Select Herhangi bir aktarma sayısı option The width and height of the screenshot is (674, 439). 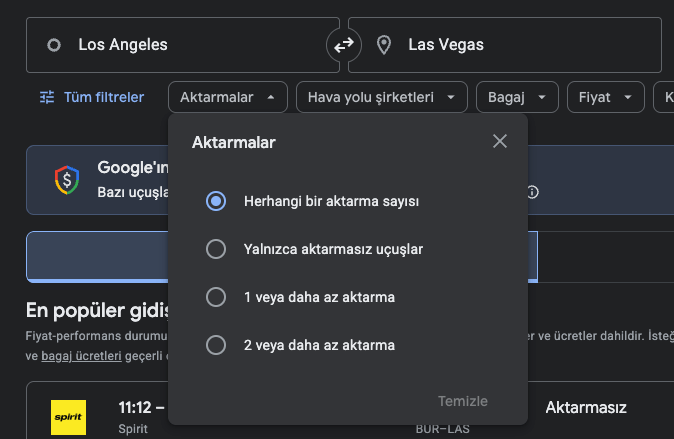coord(215,201)
